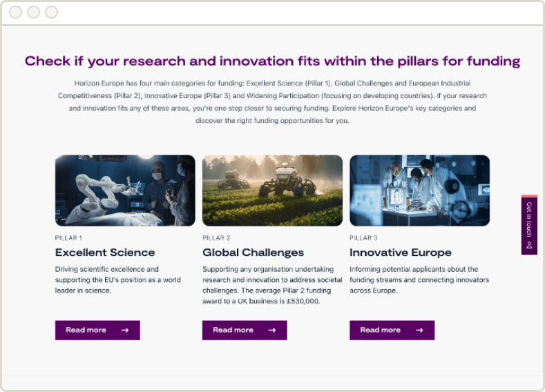This screenshot has height=392, width=545.
Task: Click the rightmost window control dot
Action: [51, 12]
